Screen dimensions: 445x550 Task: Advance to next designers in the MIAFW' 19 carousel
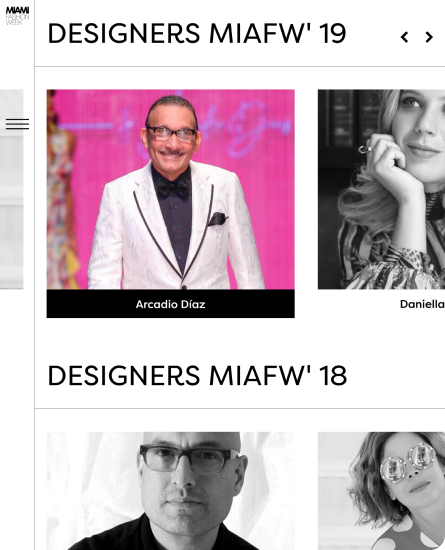click(429, 37)
